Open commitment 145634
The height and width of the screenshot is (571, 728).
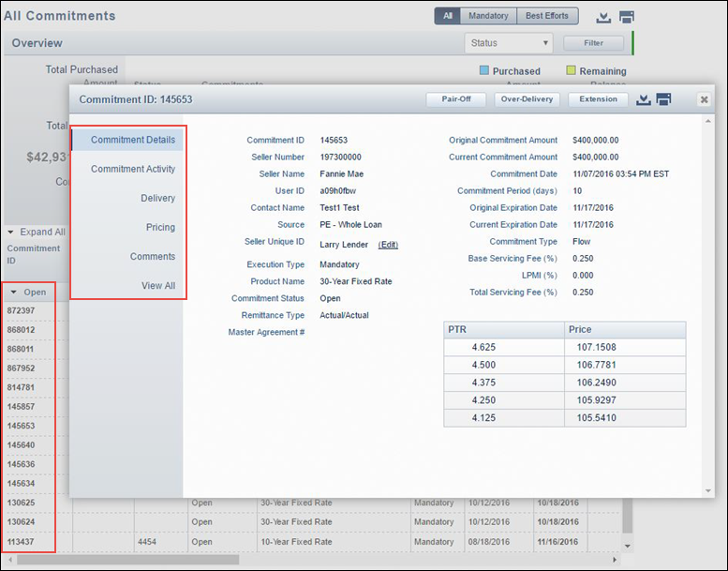[x=21, y=484]
